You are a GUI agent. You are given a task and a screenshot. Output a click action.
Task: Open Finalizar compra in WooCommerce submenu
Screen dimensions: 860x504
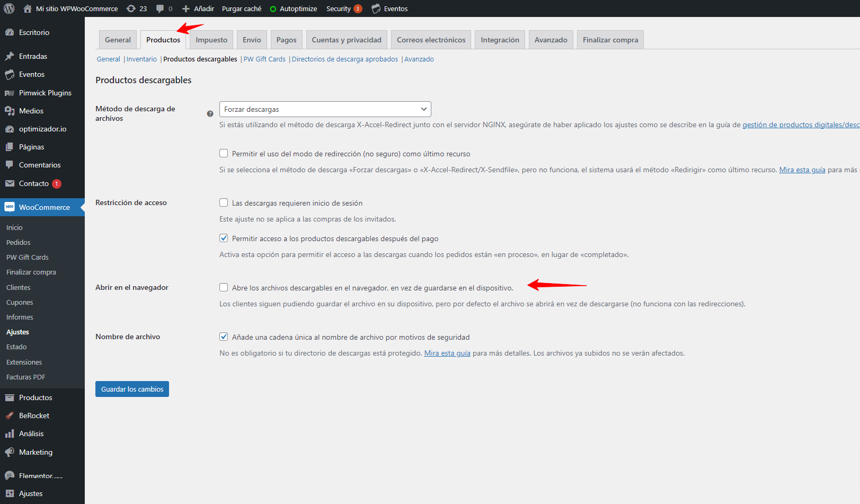click(x=31, y=272)
